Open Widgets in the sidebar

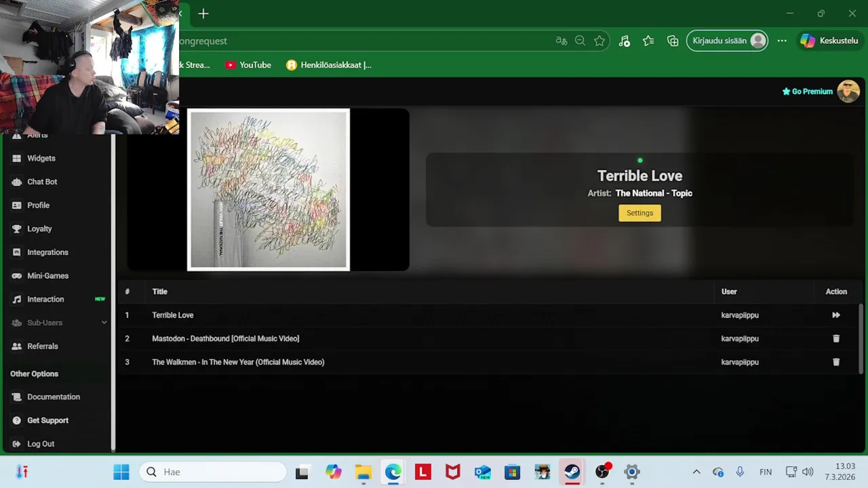tap(41, 158)
